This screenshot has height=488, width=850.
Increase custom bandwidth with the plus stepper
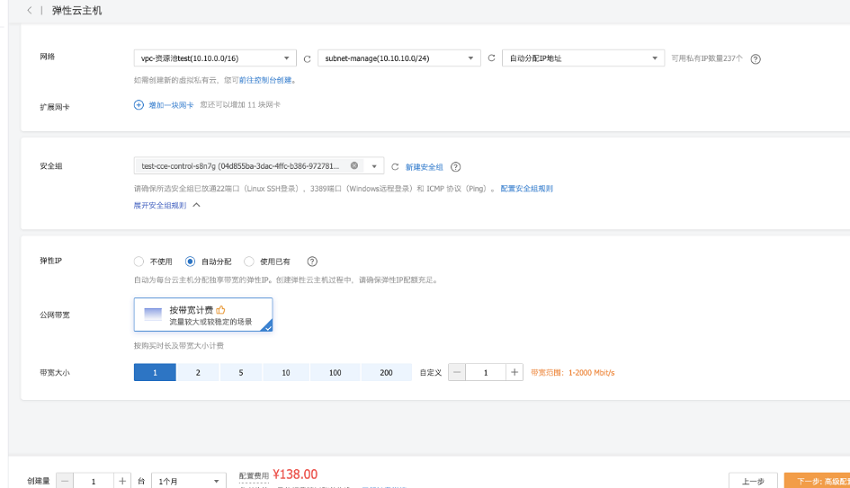click(x=514, y=372)
